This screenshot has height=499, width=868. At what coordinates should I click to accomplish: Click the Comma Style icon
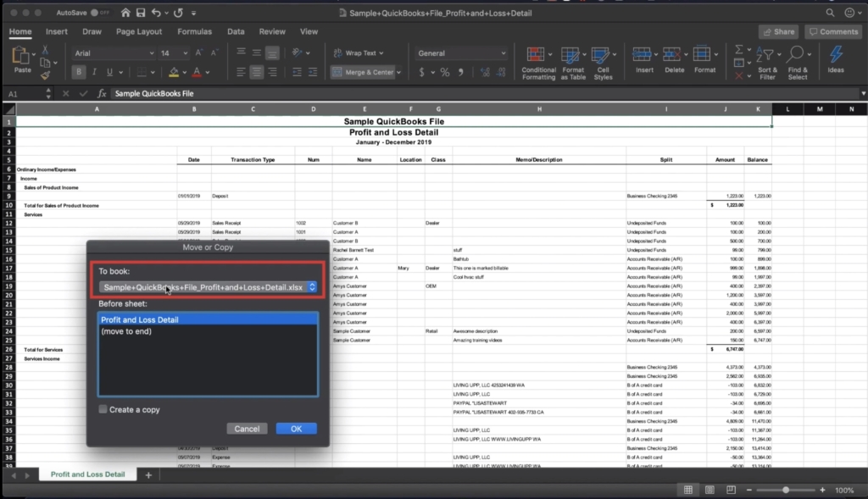(x=460, y=73)
